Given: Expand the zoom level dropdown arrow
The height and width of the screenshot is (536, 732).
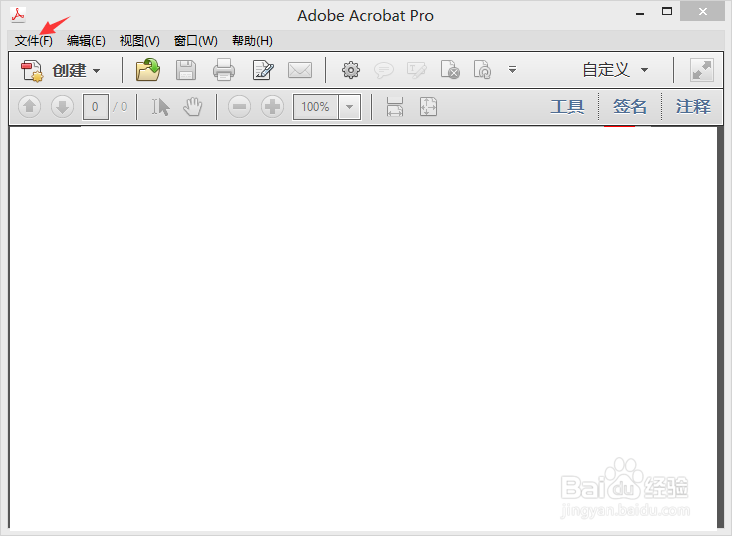Looking at the screenshot, I should pos(350,107).
